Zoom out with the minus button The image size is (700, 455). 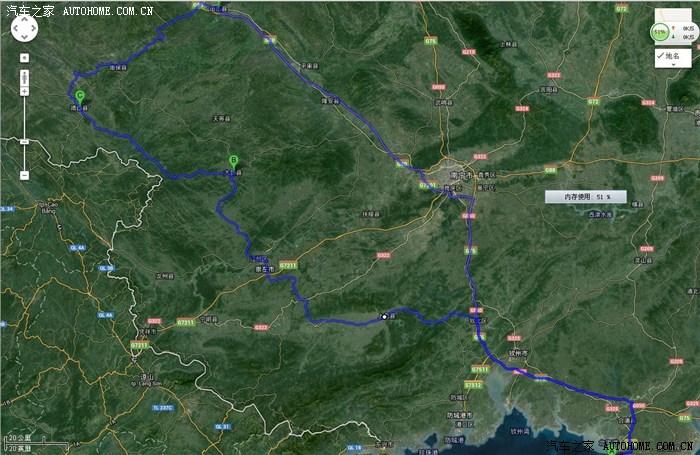pyautogui.click(x=24, y=175)
